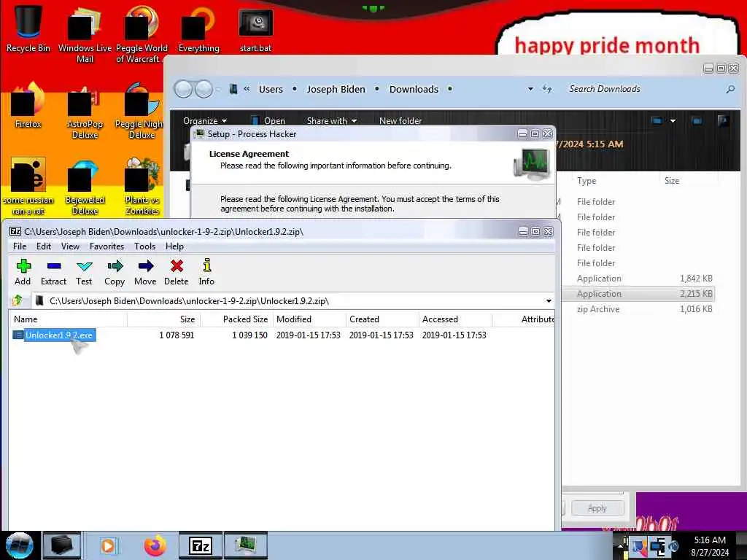Open the Share with dropdown in Explorer

coord(332,120)
